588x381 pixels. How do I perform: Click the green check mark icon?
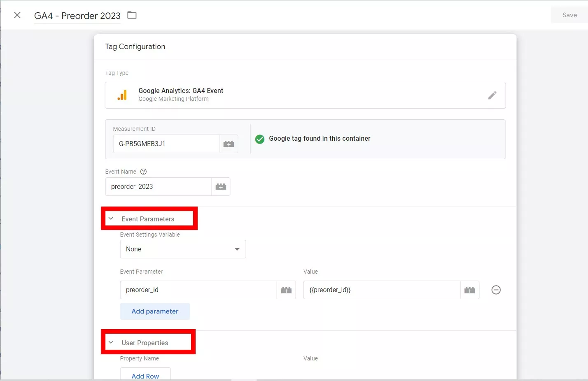[260, 139]
